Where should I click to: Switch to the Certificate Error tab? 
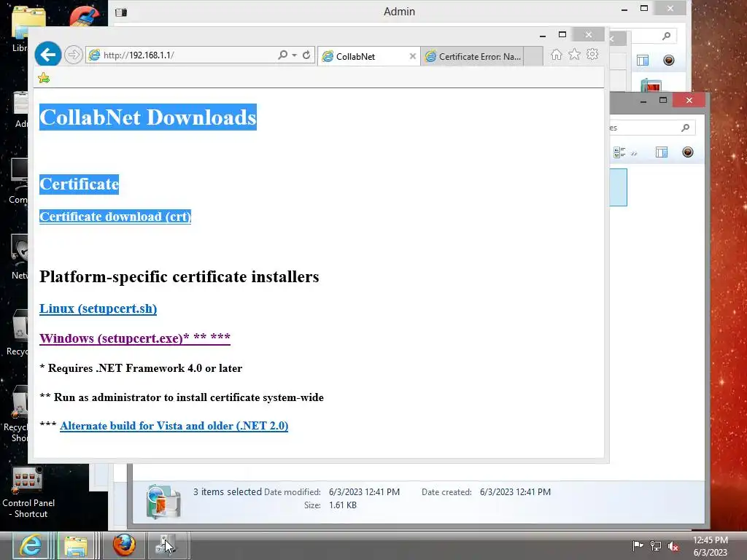click(472, 56)
